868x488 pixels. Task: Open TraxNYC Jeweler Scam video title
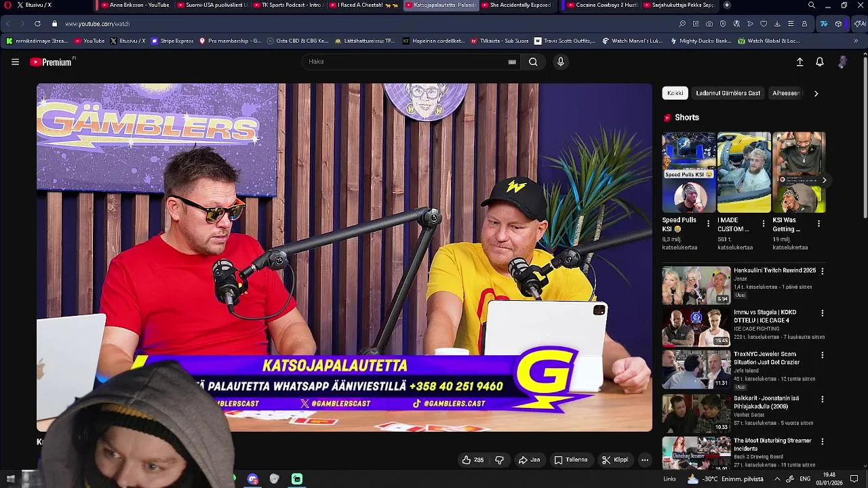tap(766, 358)
